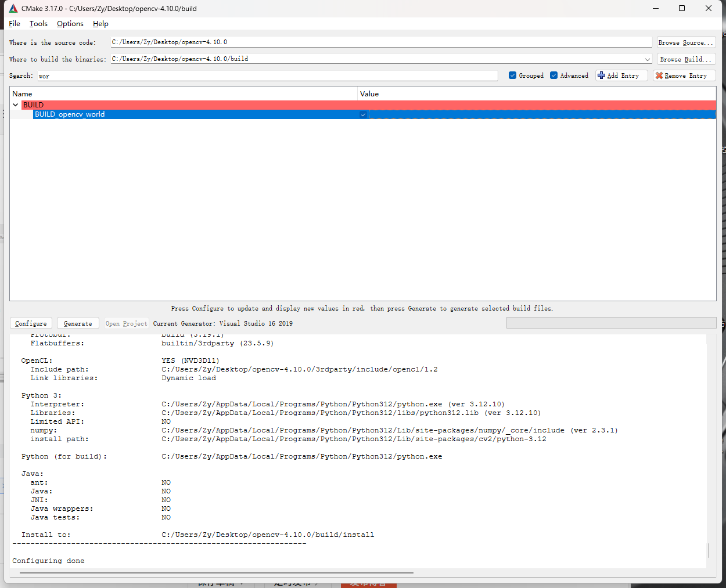The height and width of the screenshot is (588, 726).
Task: Click 'Configuring done' text in the log
Action: pos(49,561)
